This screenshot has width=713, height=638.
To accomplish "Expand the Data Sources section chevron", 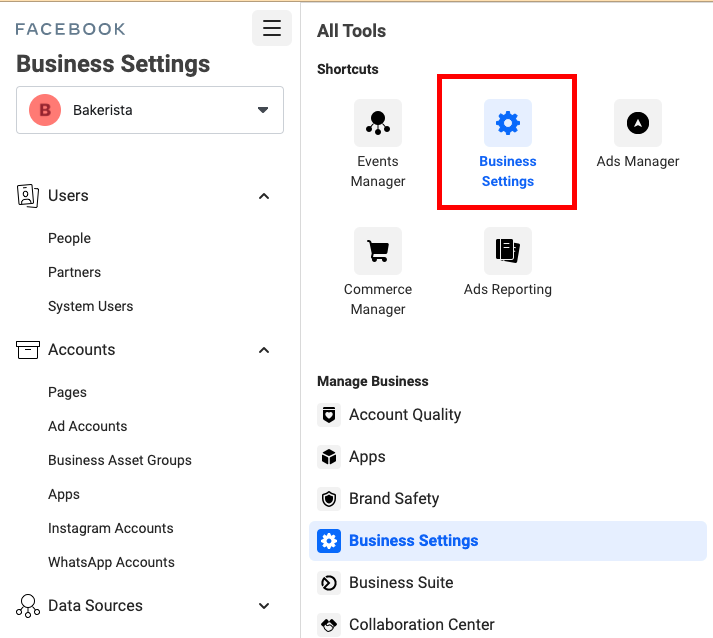I will click(x=264, y=606).
